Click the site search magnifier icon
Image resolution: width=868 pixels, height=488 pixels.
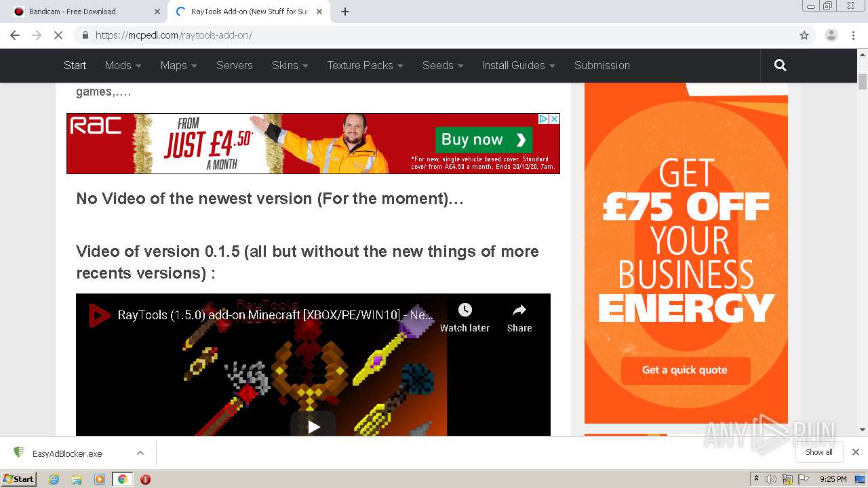(781, 65)
